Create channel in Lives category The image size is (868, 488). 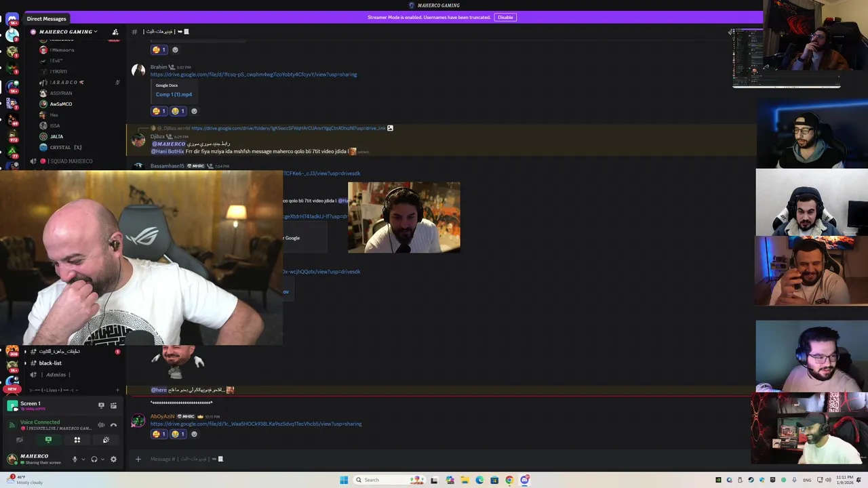coord(117,390)
